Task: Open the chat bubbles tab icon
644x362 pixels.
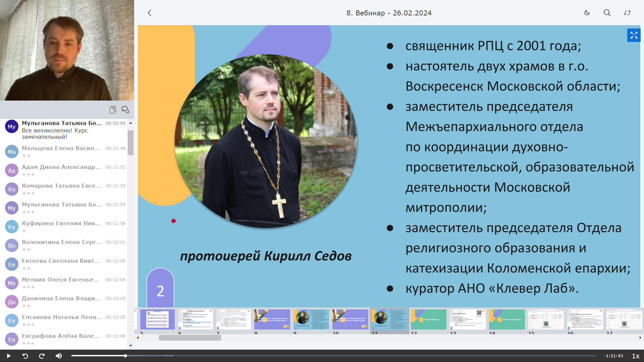Action: [125, 110]
